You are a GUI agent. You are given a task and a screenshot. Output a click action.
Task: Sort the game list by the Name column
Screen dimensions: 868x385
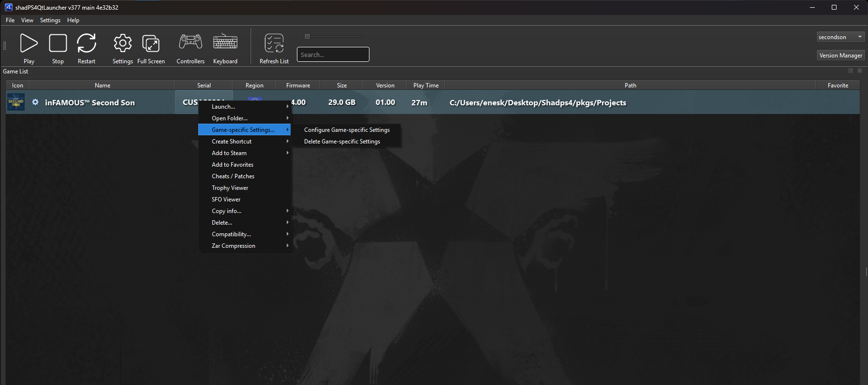coord(102,86)
